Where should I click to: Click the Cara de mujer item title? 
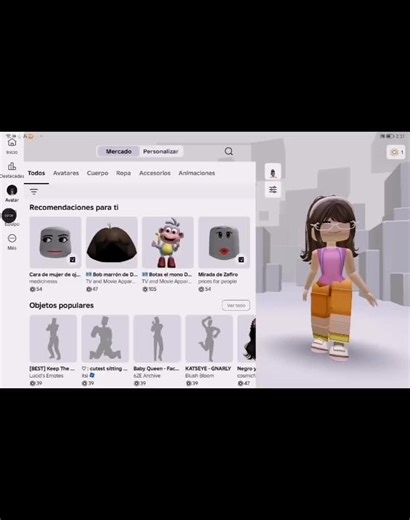click(55, 274)
